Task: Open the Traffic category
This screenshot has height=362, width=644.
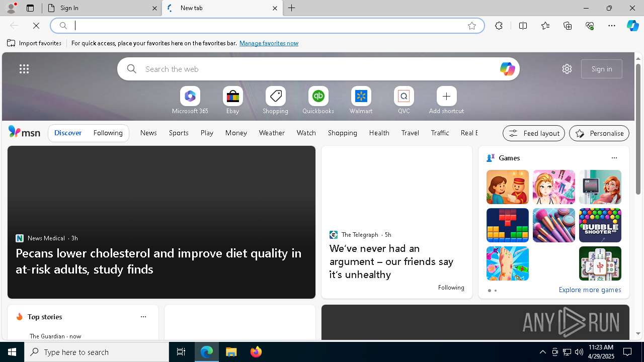Action: [x=440, y=133]
